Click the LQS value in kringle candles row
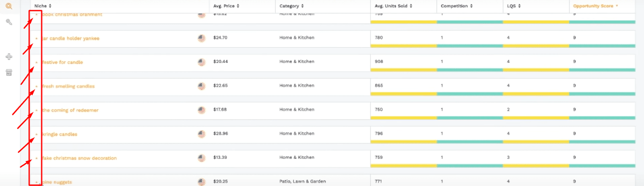 [508, 133]
